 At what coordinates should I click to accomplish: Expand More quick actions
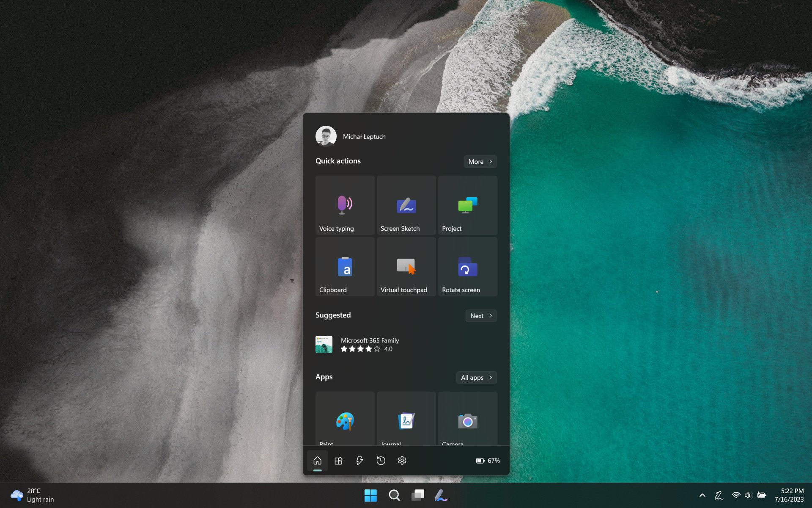pyautogui.click(x=480, y=162)
